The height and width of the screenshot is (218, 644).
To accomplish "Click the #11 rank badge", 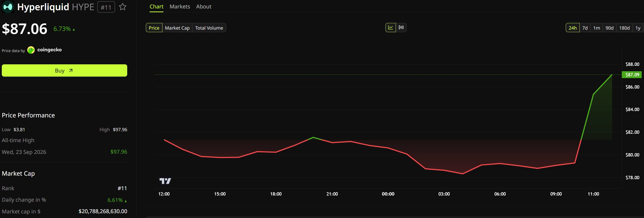I will (x=106, y=7).
